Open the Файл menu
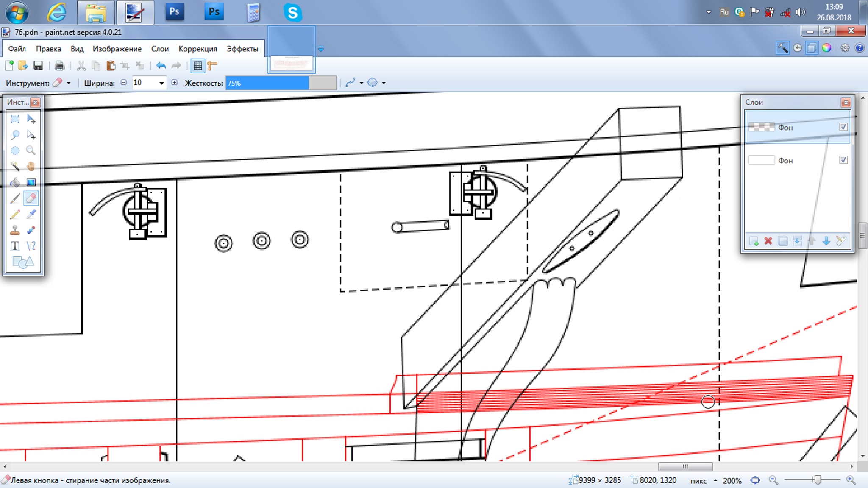 pyautogui.click(x=17, y=49)
